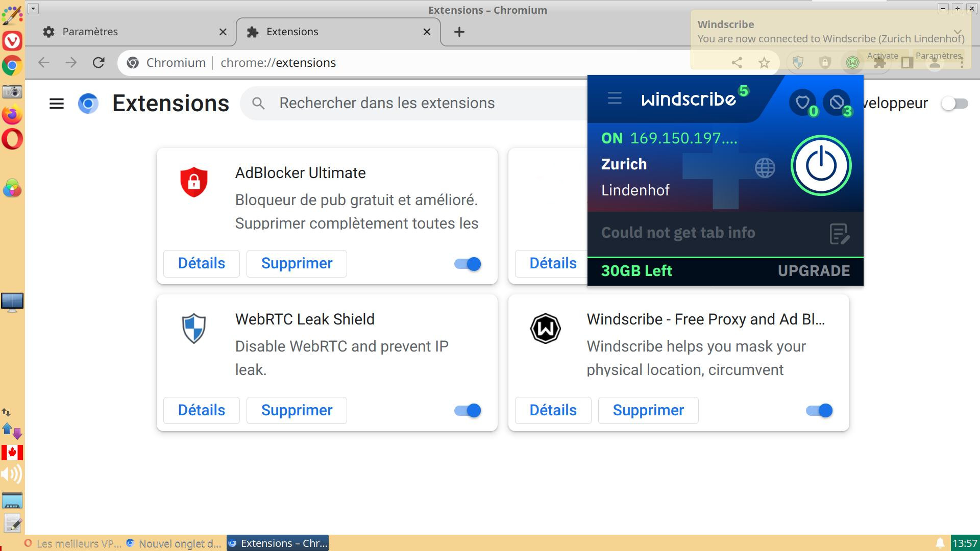Click the text editor notepad icon
The height and width of the screenshot is (551, 980).
coord(12,523)
